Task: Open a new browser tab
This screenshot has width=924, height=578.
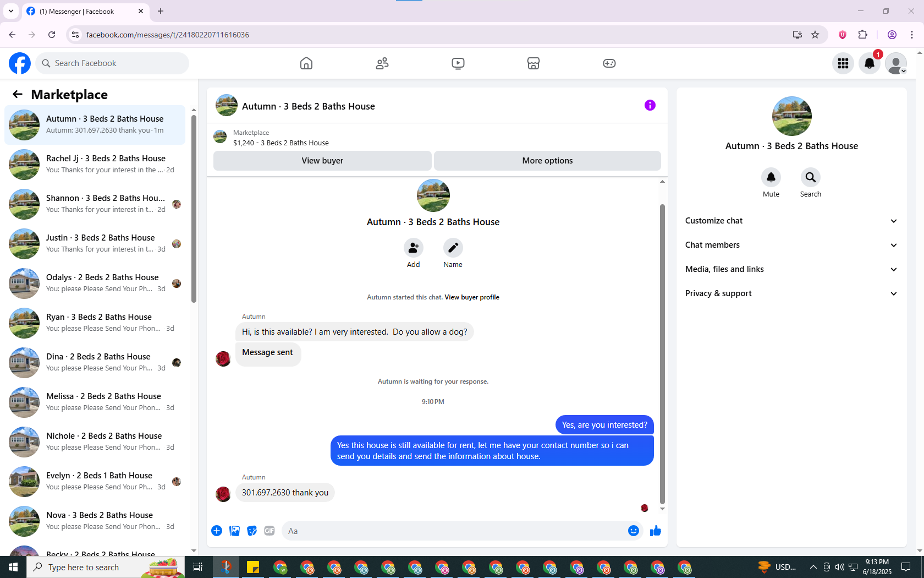Action: (x=161, y=11)
